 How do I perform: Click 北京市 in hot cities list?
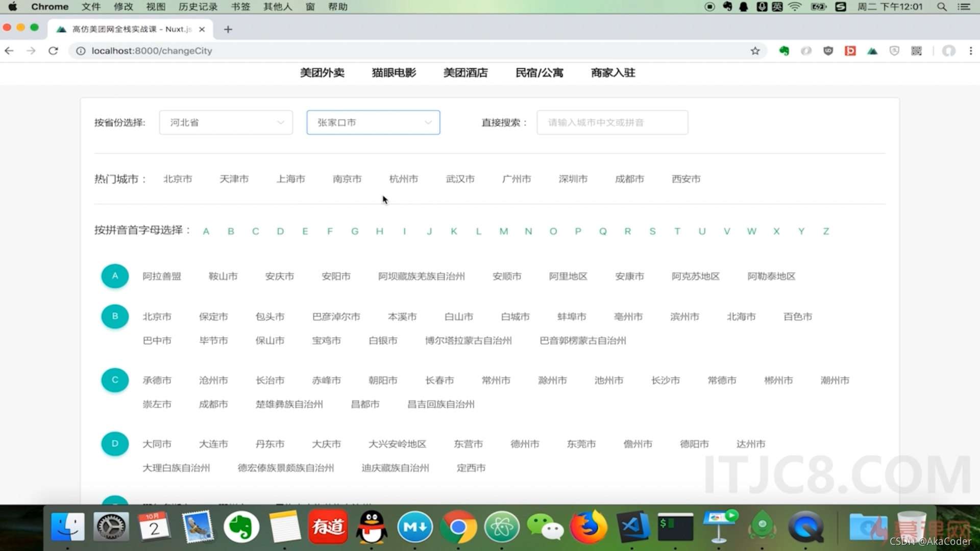point(176,178)
